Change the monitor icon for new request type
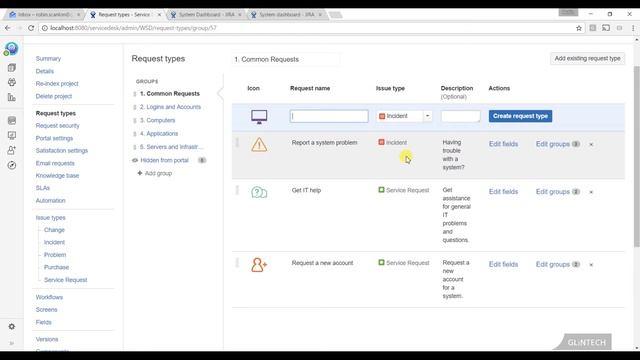Viewport: 640px width, 360px height. 259,117
